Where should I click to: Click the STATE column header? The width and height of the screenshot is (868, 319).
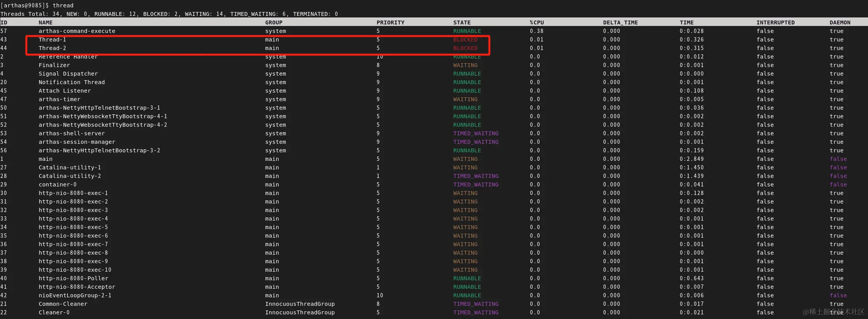click(462, 22)
